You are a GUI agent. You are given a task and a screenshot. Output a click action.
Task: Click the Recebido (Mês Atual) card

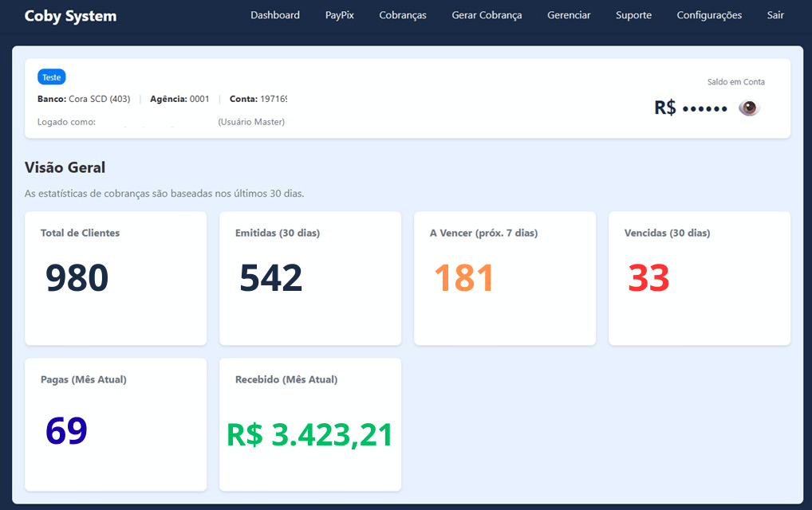[309, 424]
